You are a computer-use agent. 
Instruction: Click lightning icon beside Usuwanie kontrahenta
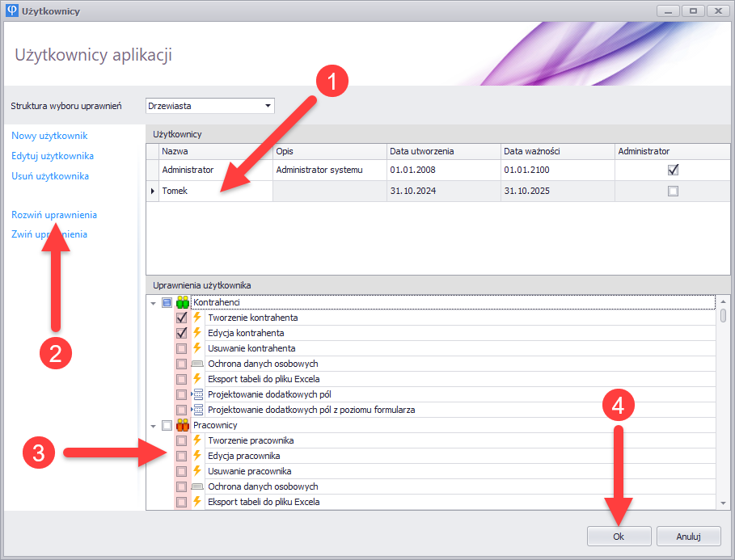(x=196, y=348)
